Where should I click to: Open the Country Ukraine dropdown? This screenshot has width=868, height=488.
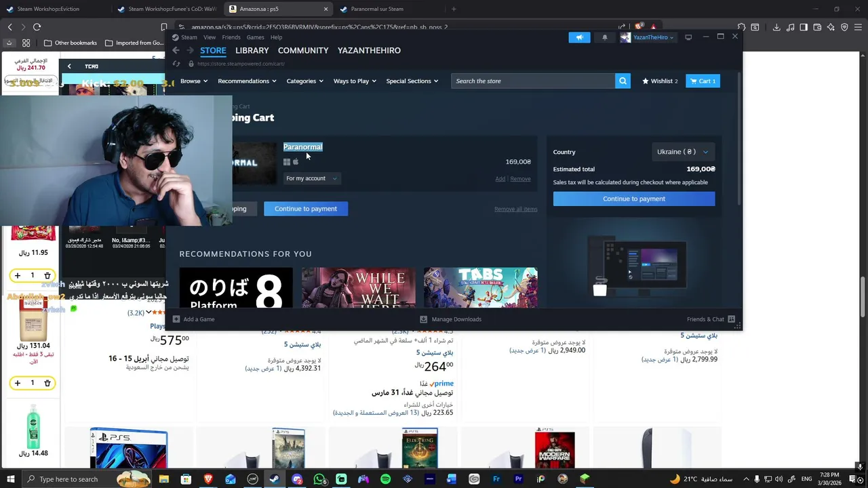click(682, 152)
